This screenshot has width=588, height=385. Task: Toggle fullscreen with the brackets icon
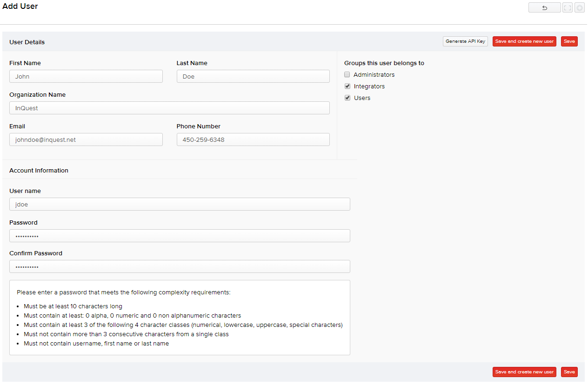pos(567,8)
